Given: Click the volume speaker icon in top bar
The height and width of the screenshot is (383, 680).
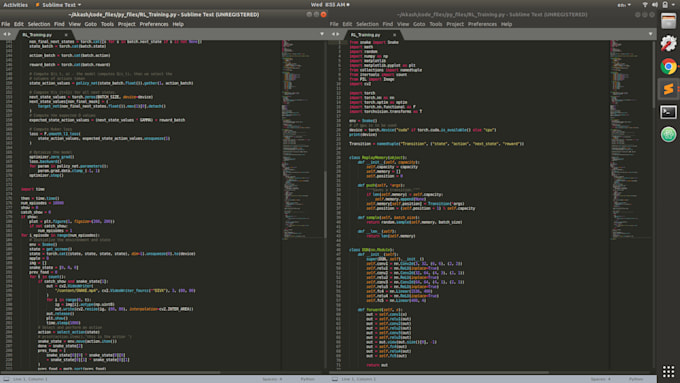Looking at the screenshot, I should (x=654, y=5).
